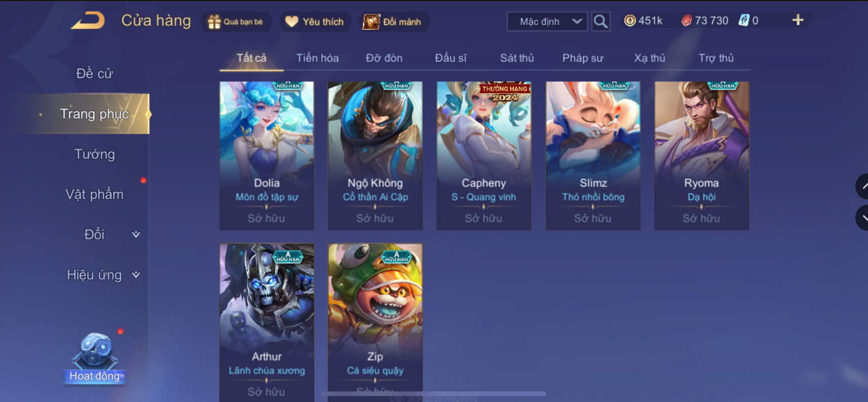Select the Capheny S - Quang vinh skin card

click(x=484, y=155)
